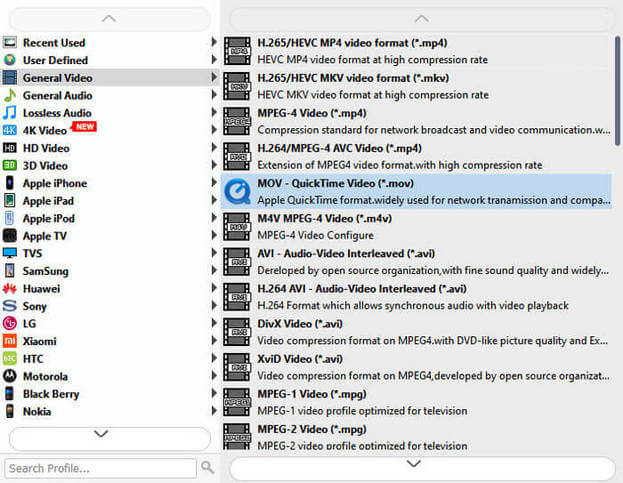Click the Apple iPhone device icon
The image size is (623, 483).
(10, 183)
